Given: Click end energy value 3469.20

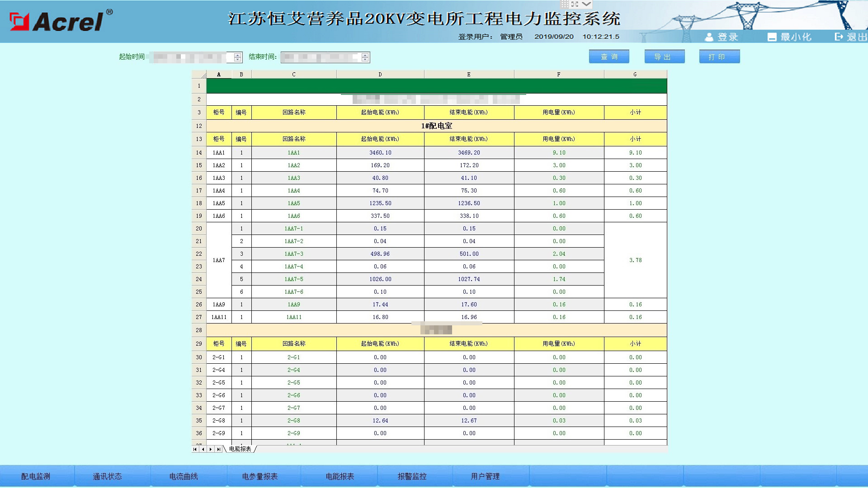Looking at the screenshot, I should (469, 153).
